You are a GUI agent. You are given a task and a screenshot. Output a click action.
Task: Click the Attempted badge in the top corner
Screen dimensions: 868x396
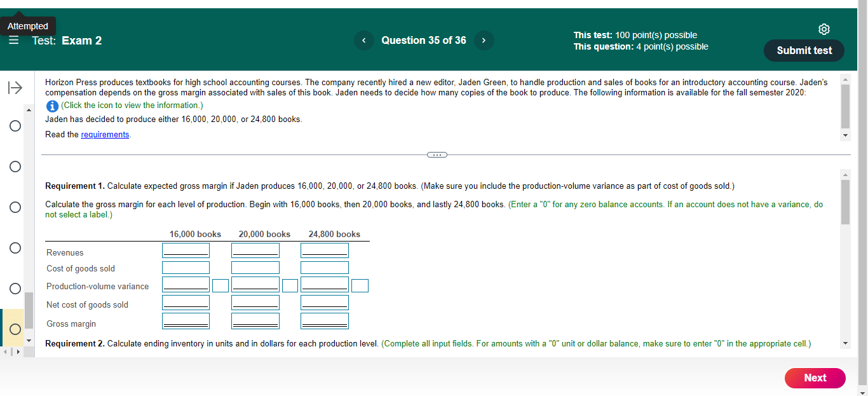29,25
